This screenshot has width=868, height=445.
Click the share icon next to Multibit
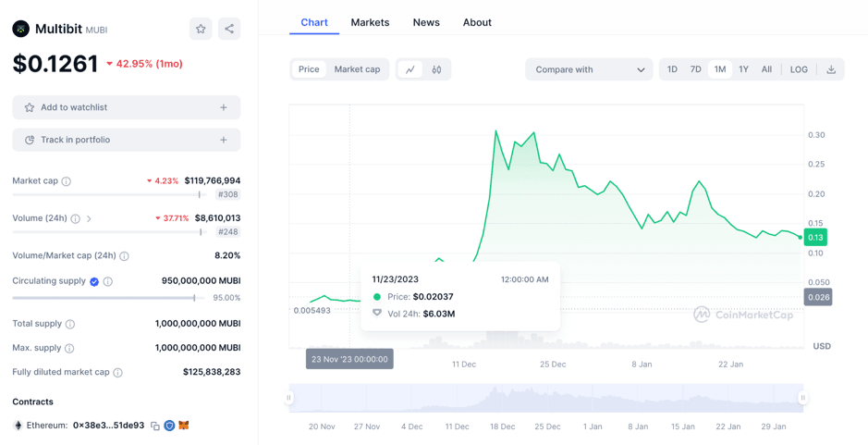click(229, 29)
